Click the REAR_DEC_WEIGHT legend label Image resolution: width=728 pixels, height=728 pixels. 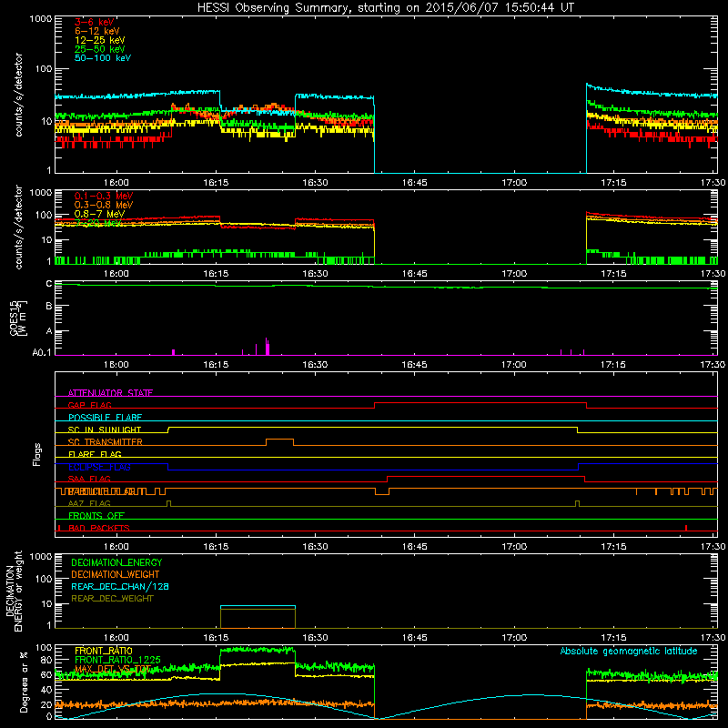pos(112,599)
